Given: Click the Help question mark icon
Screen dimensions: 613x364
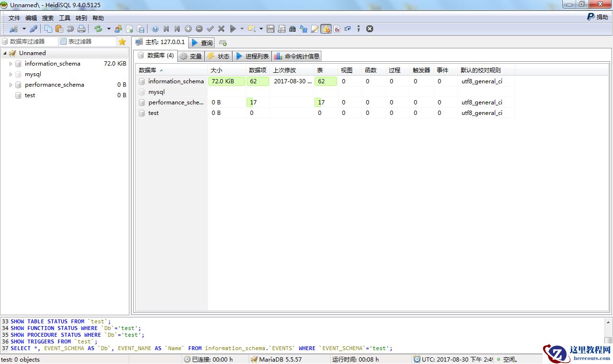Looking at the screenshot, I should point(155,29).
